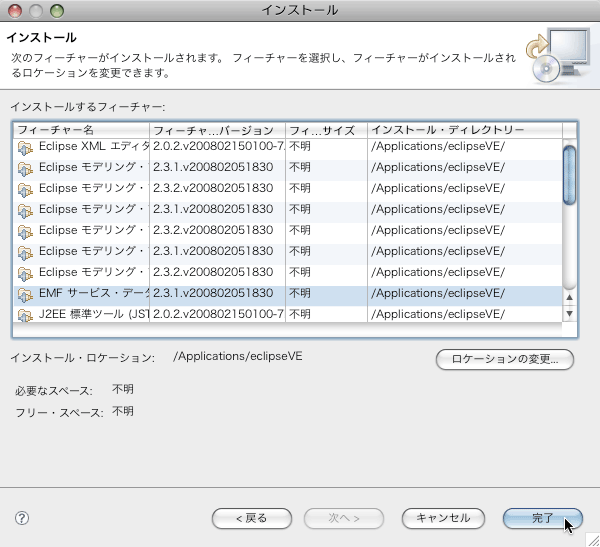Click the 不明 value beside フリー・スペース
This screenshot has width=600, height=547.
pyautogui.click(x=123, y=411)
